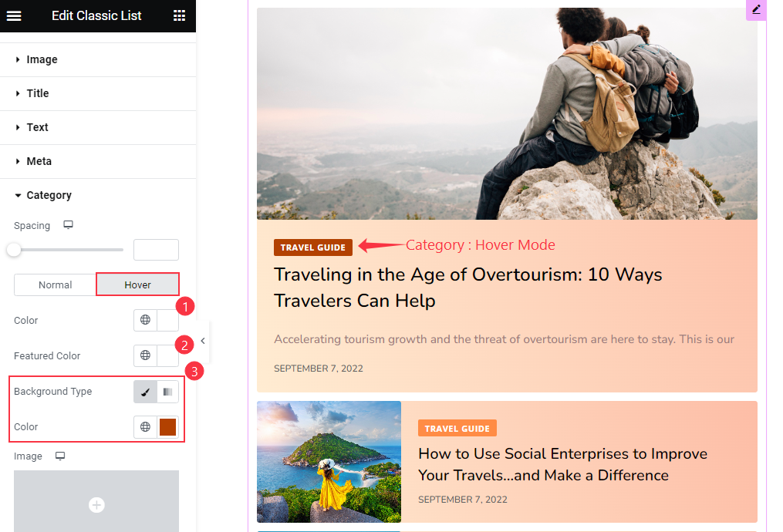
Task: Click the Spacing value input field
Action: pyautogui.click(x=156, y=250)
